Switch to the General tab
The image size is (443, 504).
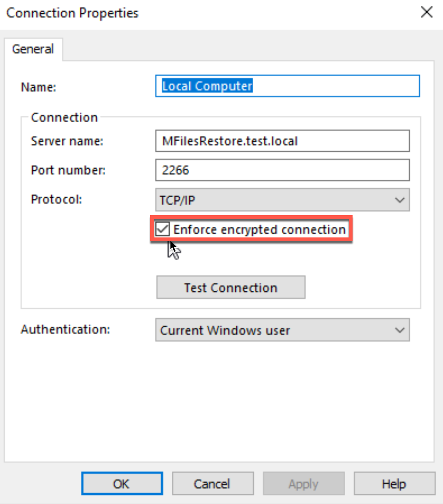coord(33,49)
